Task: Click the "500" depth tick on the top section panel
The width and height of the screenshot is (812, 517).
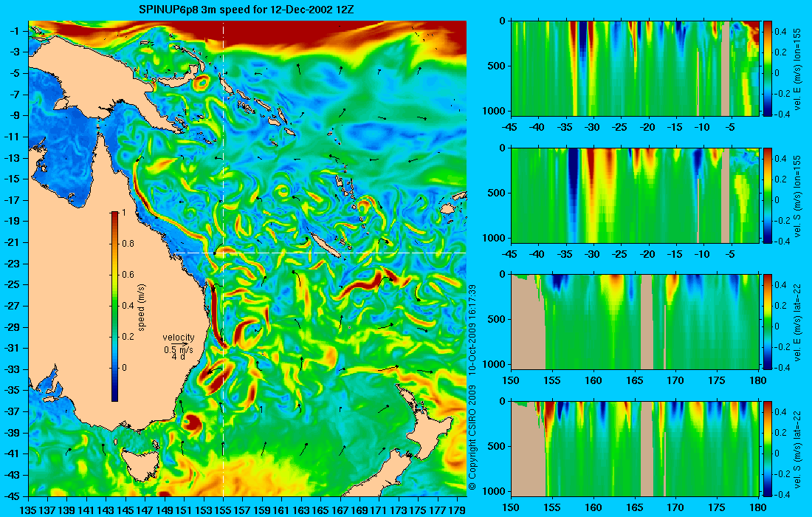Action: point(498,66)
